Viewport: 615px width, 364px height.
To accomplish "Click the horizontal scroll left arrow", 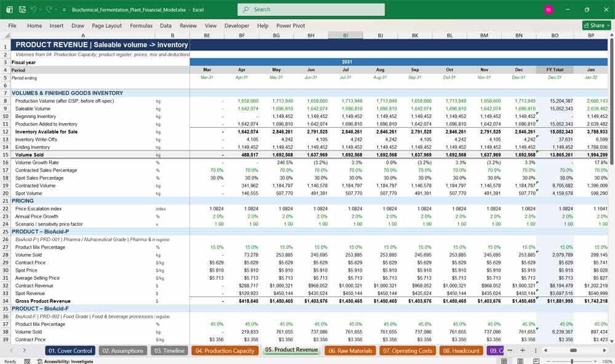I will pos(545,350).
